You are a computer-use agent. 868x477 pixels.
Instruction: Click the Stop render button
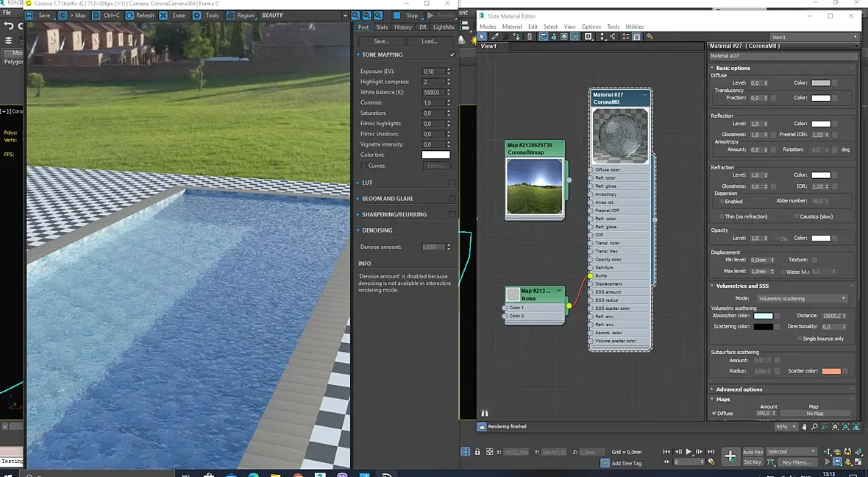coord(407,15)
